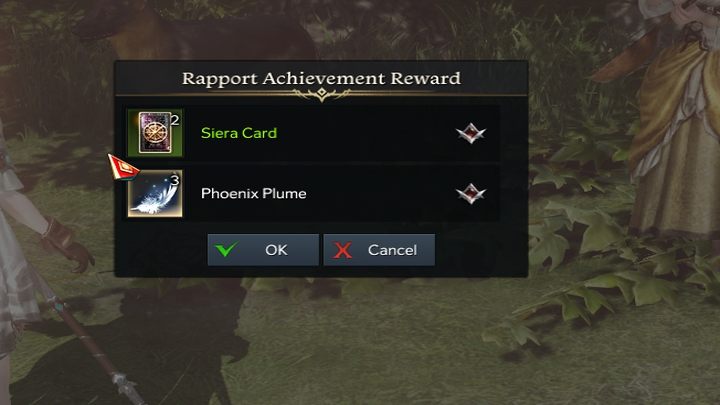The width and height of the screenshot is (720, 405).
Task: Click the rapport emblem beside Siera Card
Action: [471, 133]
